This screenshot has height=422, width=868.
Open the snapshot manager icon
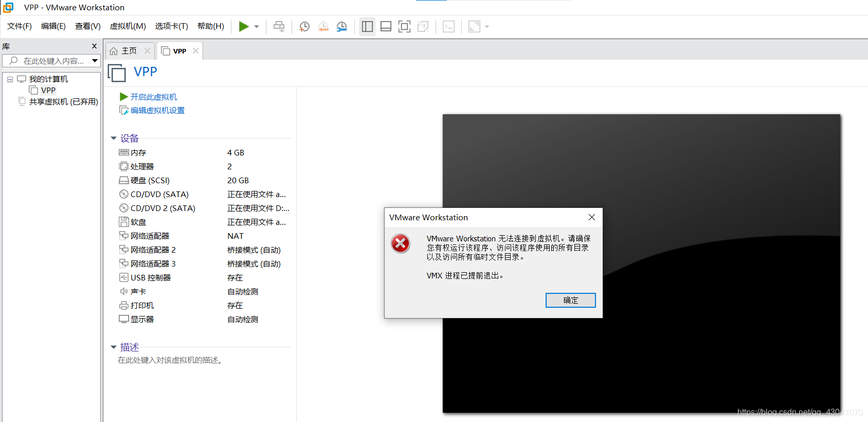point(341,27)
